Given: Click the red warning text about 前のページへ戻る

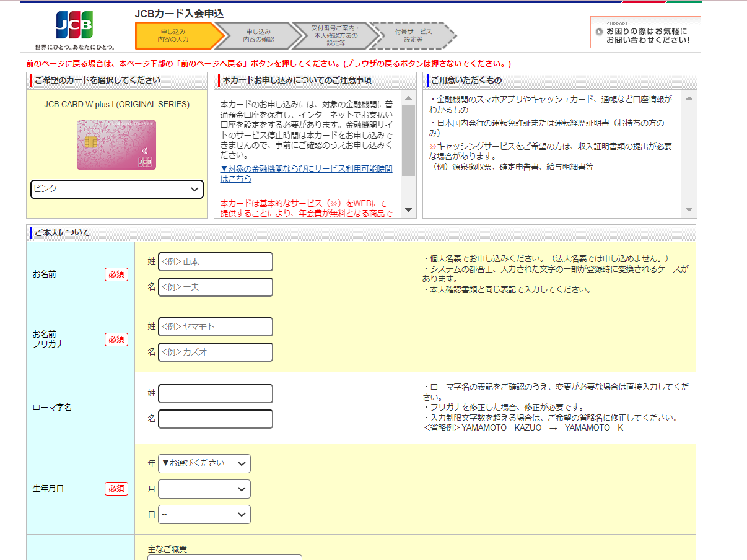Looking at the screenshot, I should coord(269,63).
